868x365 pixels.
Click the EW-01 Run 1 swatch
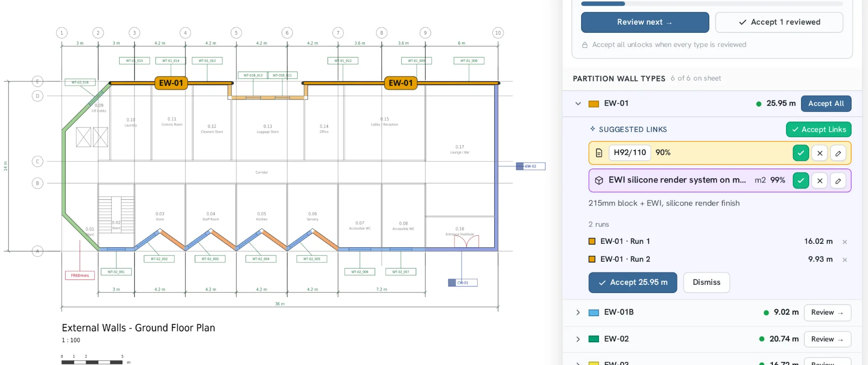point(592,241)
